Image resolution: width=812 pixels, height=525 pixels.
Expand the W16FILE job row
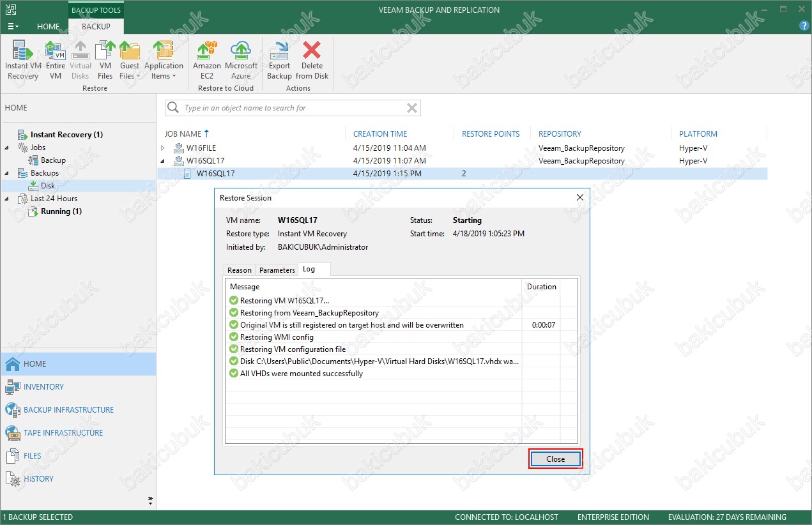pyautogui.click(x=163, y=148)
